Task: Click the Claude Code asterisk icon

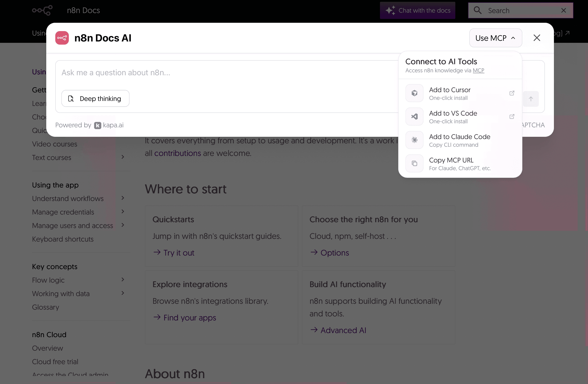Action: [414, 140]
